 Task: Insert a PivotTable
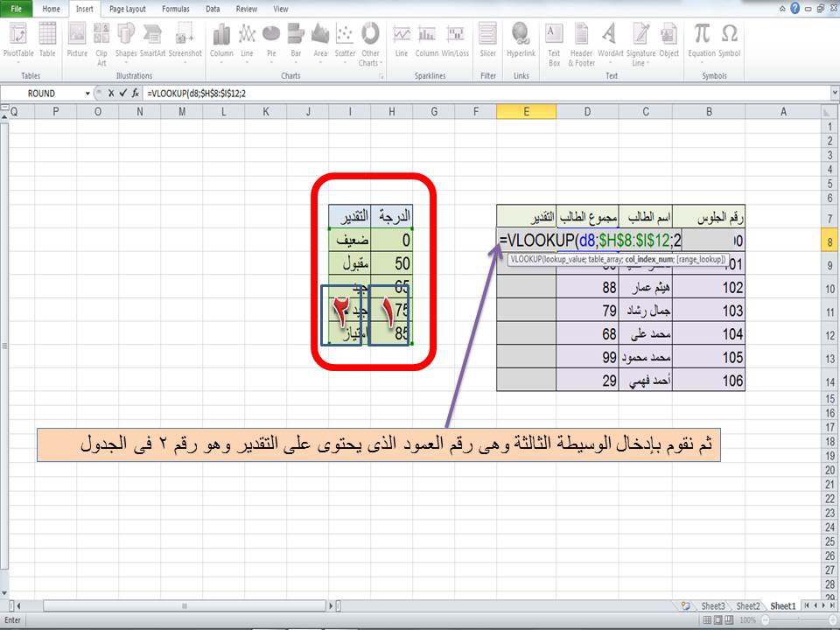[18, 43]
